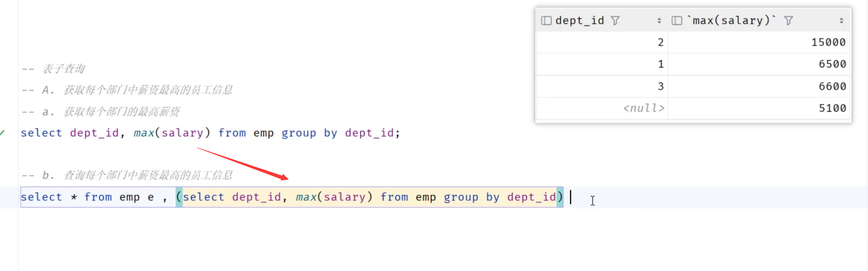868x271 pixels.
Task: Toggle sort order on dept_id column
Action: 659,21
